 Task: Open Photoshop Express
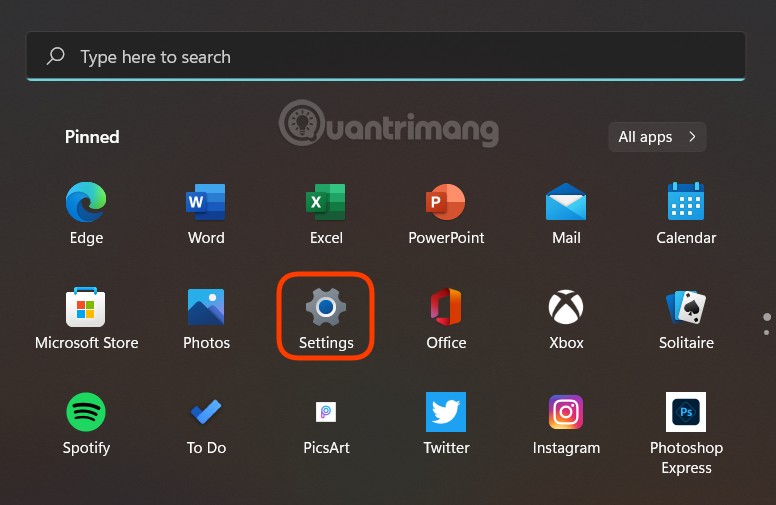(686, 412)
